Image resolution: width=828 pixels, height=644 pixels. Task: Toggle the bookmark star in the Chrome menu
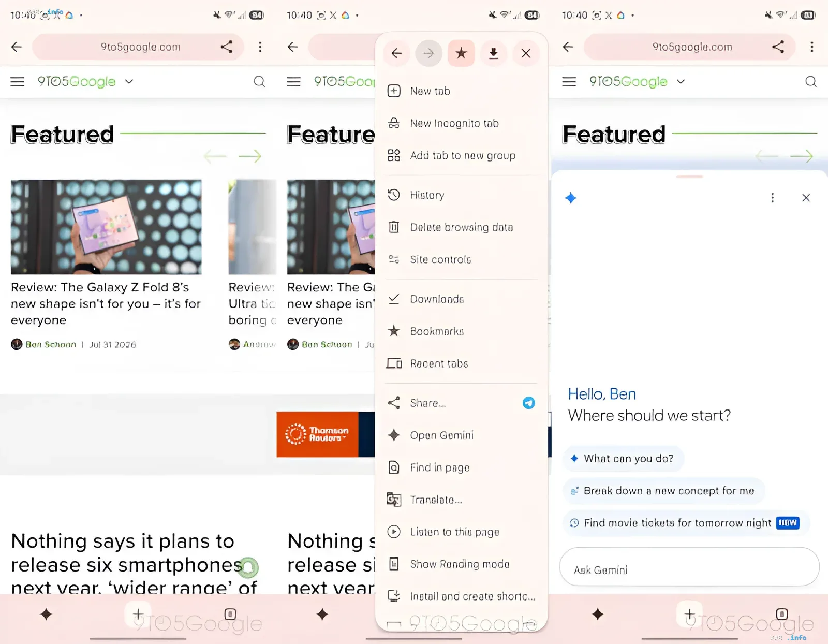point(461,53)
